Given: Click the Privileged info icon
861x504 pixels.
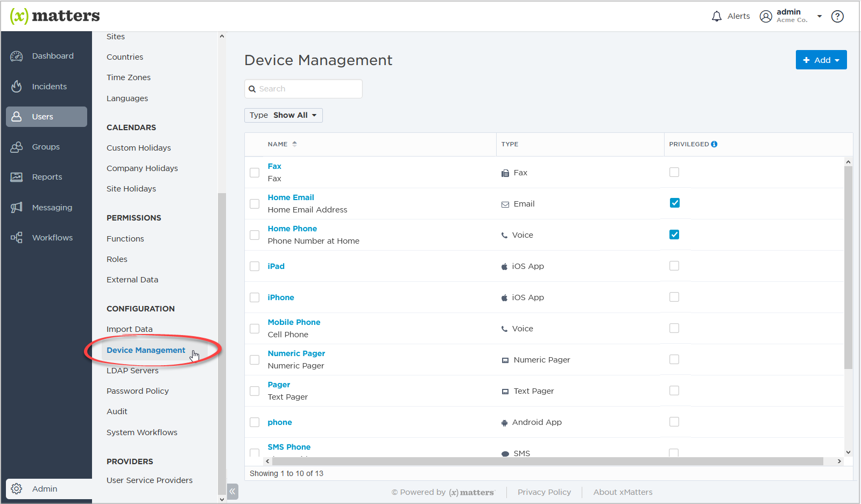Looking at the screenshot, I should (714, 144).
